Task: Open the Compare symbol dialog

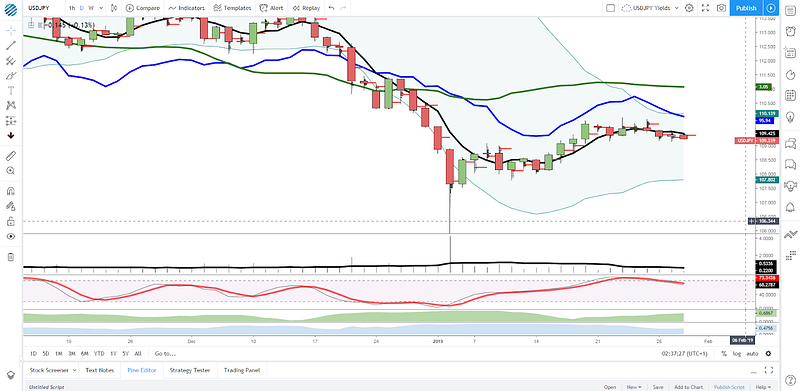Action: [143, 8]
